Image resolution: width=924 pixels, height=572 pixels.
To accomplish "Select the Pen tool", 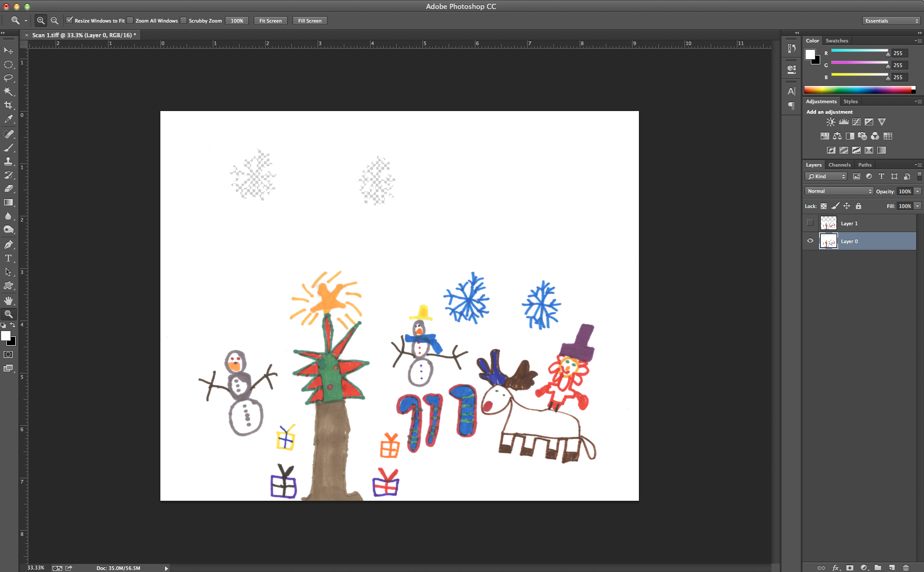I will click(x=8, y=245).
